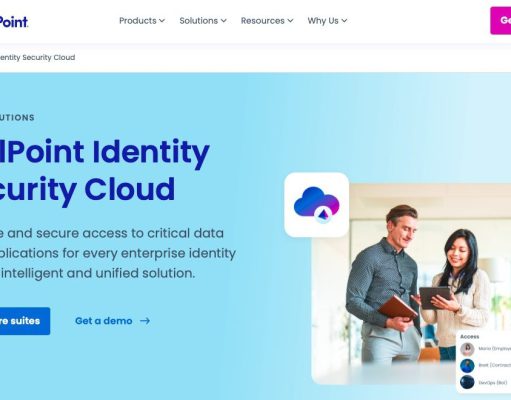Click Maria's avatar in Access card

(467, 349)
